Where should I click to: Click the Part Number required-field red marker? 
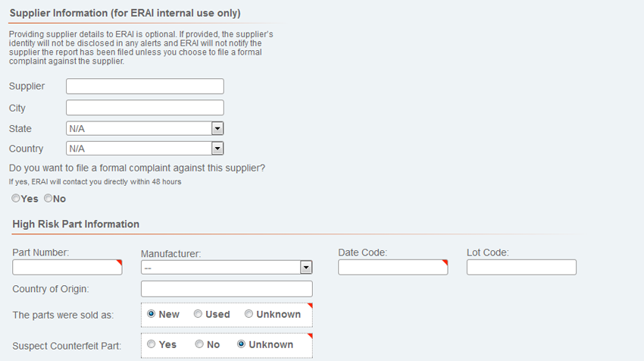click(x=120, y=262)
